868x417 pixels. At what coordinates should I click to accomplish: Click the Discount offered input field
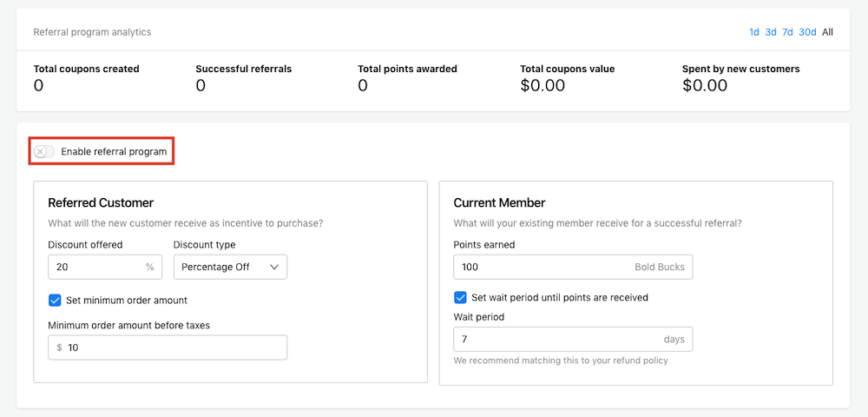(x=95, y=267)
